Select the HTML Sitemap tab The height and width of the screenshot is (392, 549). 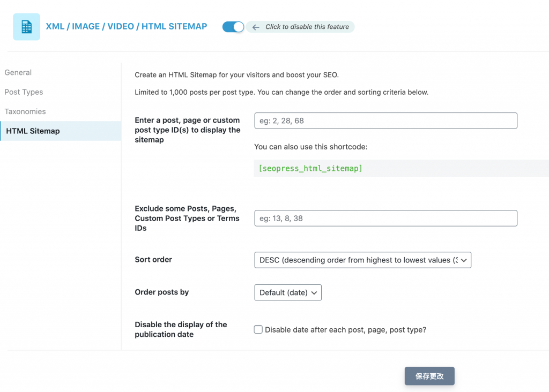(x=33, y=131)
